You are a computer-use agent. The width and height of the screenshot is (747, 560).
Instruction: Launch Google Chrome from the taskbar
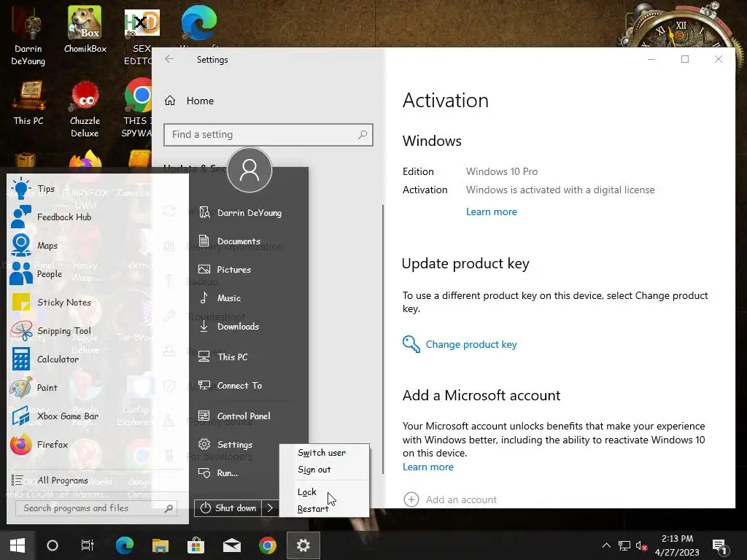point(267,545)
